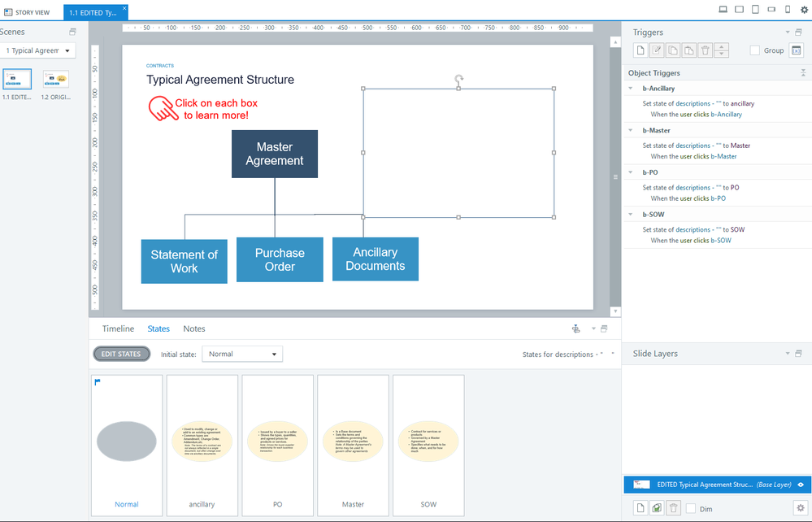Click the 'b-Master' object link in trigger
The image size is (812, 522).
pyautogui.click(x=723, y=156)
